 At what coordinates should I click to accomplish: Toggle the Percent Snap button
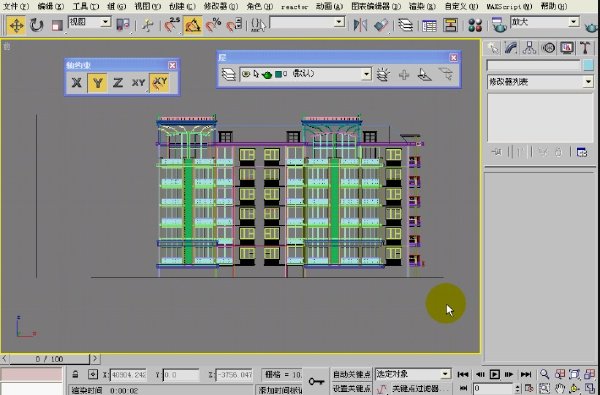pyautogui.click(x=213, y=26)
